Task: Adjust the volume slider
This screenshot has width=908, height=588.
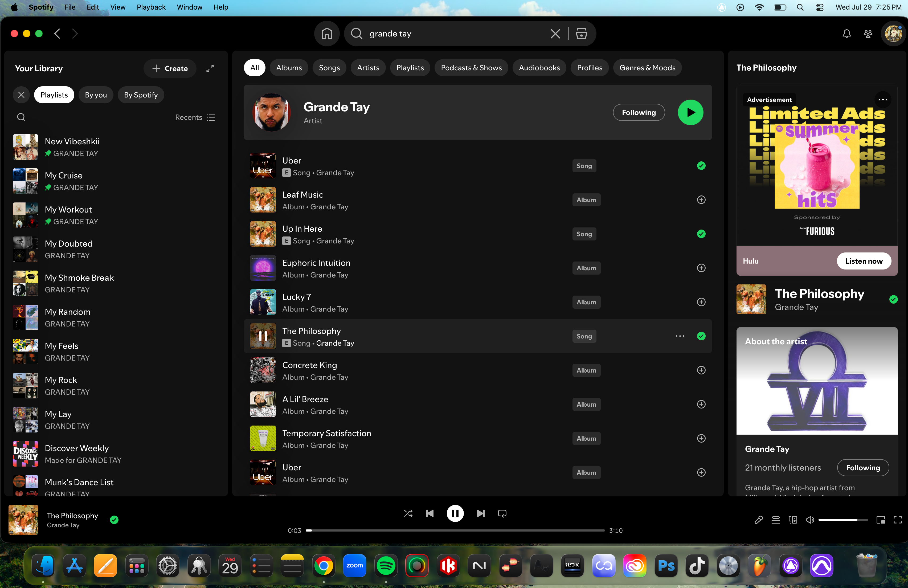Action: pyautogui.click(x=843, y=520)
